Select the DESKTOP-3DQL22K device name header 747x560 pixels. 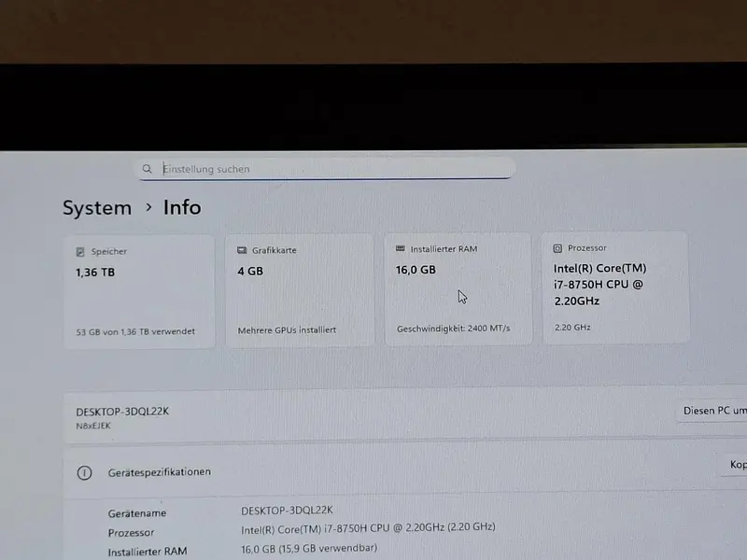tap(122, 412)
